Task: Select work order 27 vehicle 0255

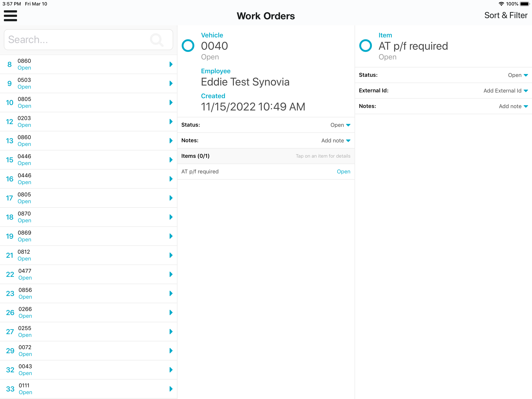Action: click(89, 332)
